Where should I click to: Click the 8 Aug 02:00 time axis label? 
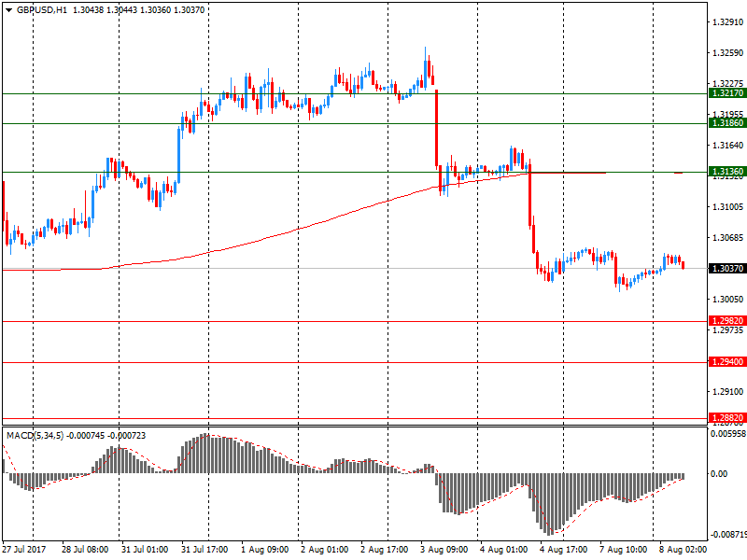point(683,550)
